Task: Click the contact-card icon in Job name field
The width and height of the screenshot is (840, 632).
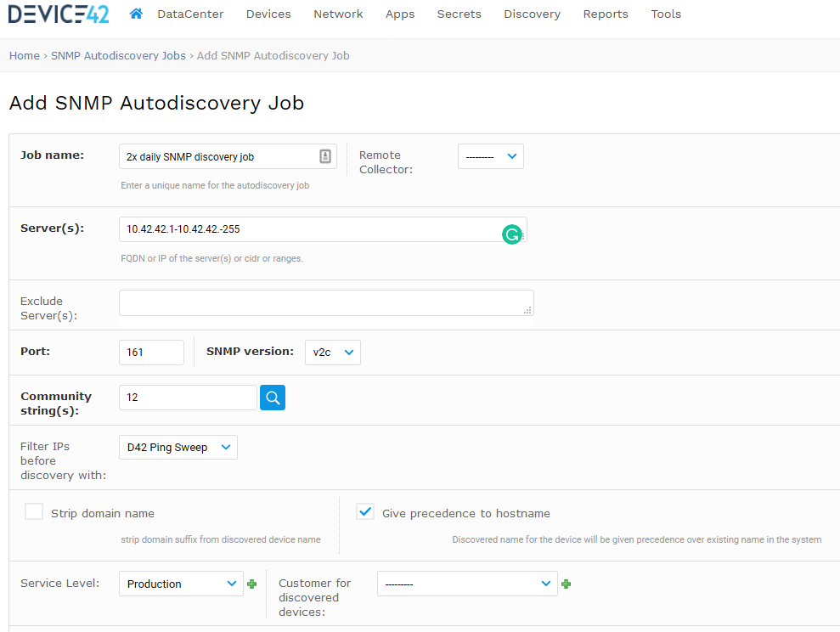Action: click(x=325, y=156)
